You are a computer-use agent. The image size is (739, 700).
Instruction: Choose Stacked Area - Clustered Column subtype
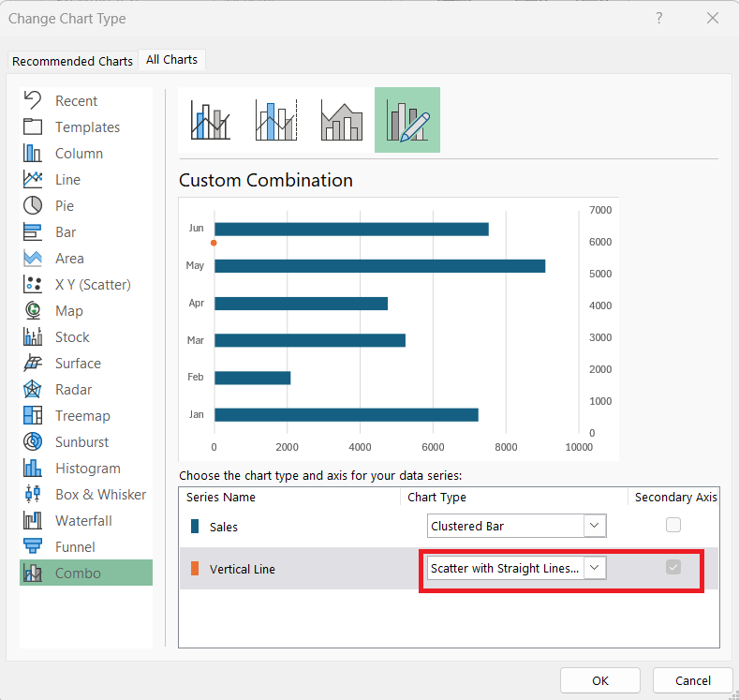point(342,120)
